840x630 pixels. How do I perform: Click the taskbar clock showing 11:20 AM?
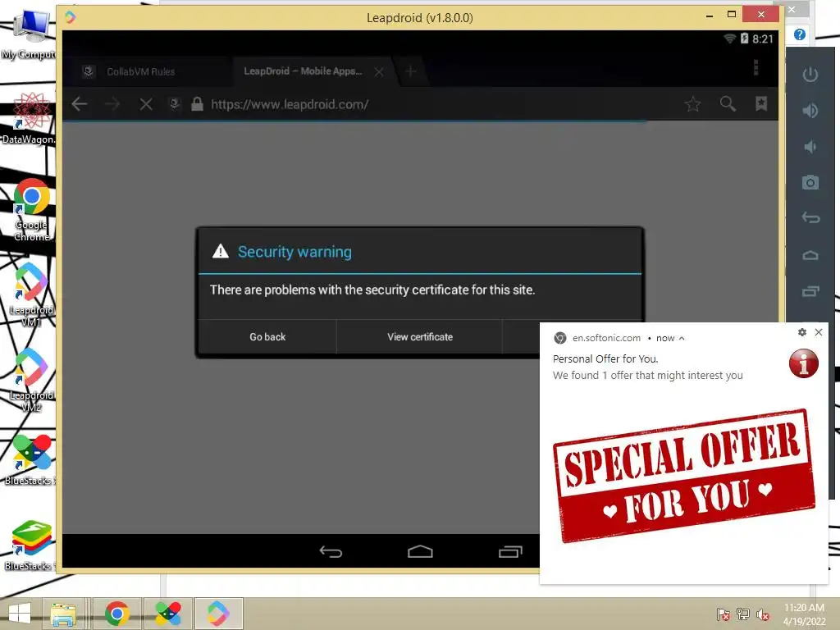point(804,614)
